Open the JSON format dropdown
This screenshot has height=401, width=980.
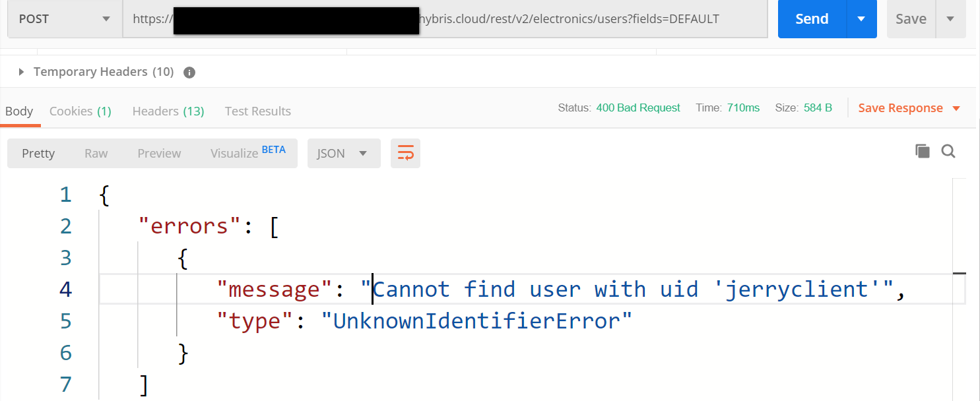[x=344, y=153]
